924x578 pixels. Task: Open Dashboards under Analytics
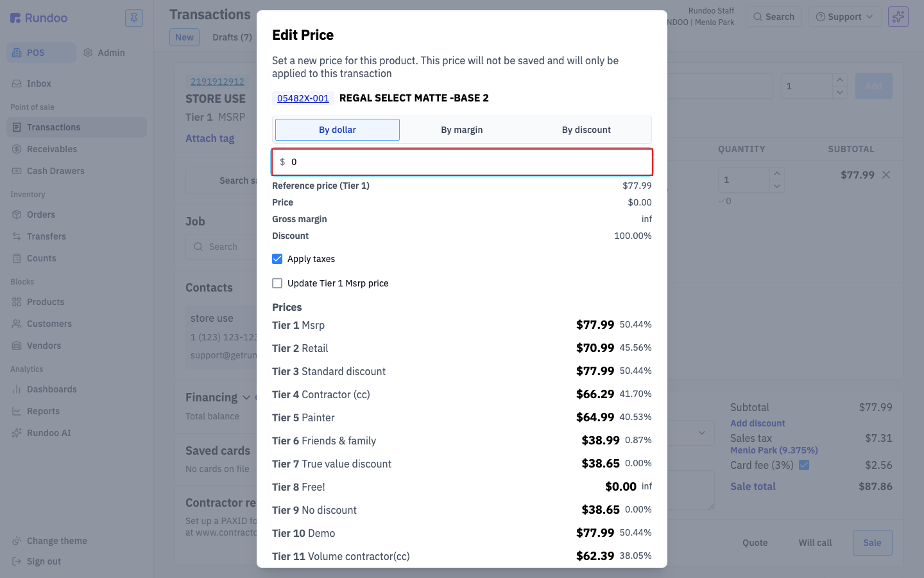tap(77, 389)
